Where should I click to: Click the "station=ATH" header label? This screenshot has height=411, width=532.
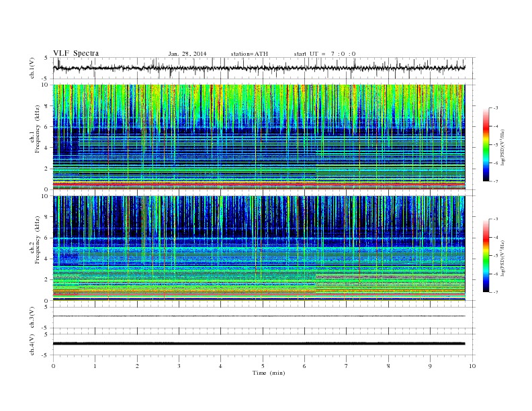[249, 54]
